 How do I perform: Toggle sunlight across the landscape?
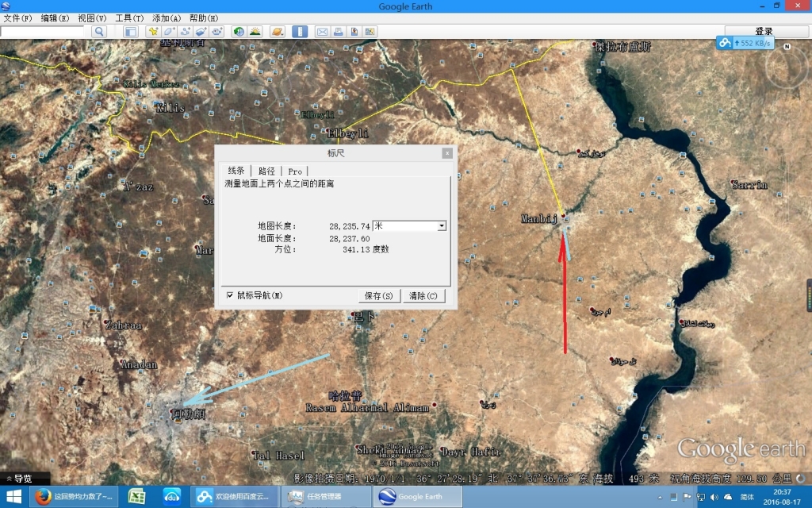point(255,32)
